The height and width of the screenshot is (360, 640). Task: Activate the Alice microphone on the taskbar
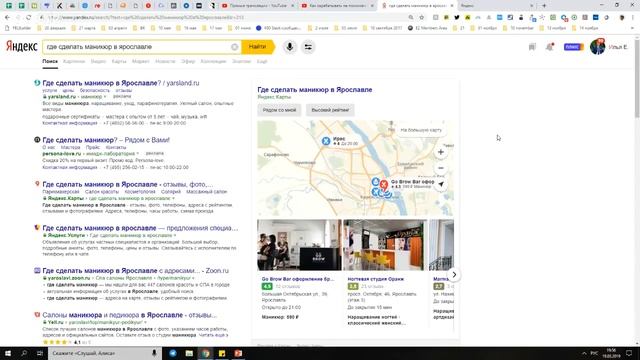pyautogui.click(x=154, y=353)
